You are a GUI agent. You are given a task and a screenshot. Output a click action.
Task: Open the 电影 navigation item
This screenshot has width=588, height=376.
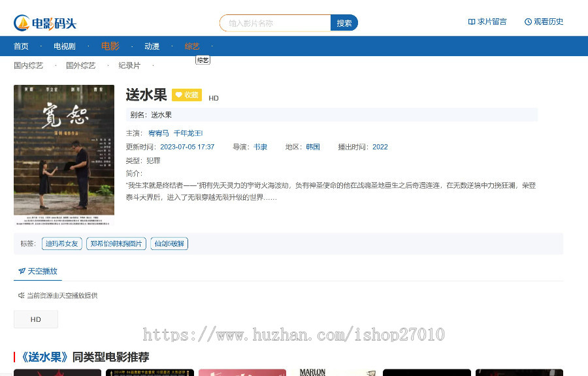click(x=110, y=46)
